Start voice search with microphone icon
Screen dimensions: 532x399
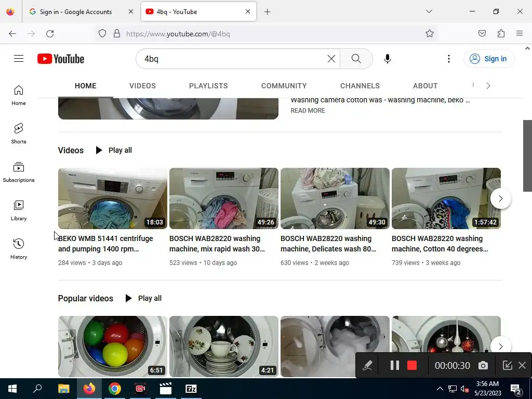coord(388,59)
